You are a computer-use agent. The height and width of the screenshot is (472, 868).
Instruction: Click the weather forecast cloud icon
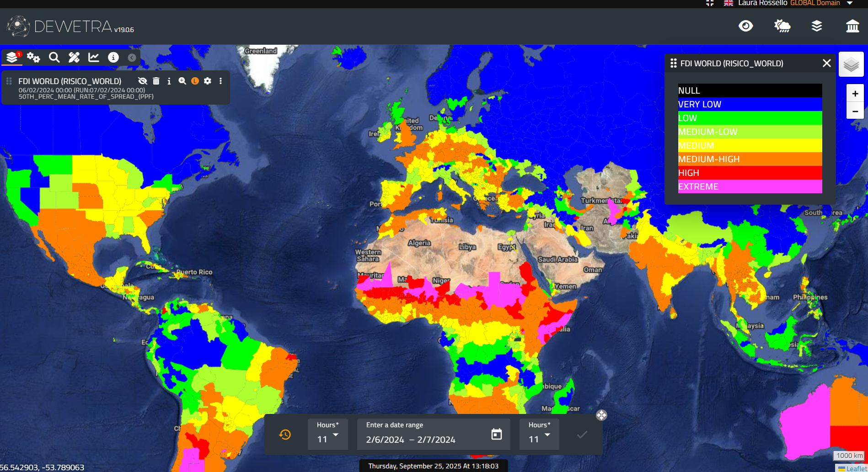(782, 26)
